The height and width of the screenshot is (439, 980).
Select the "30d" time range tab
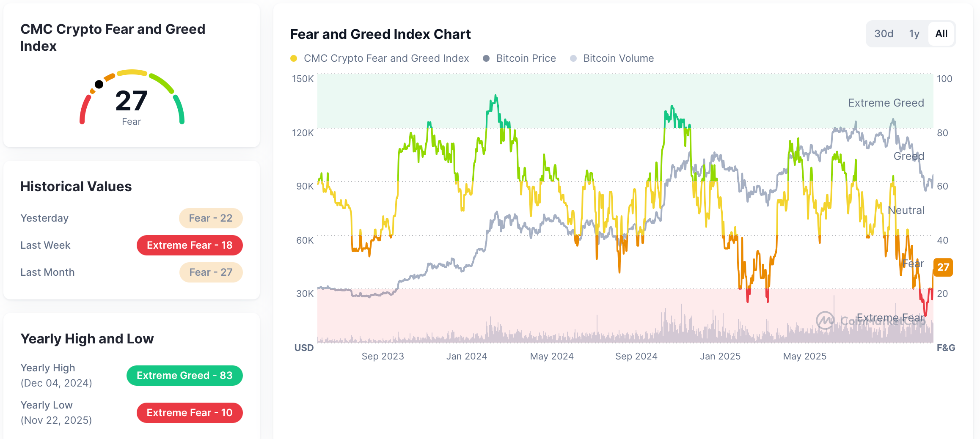pyautogui.click(x=884, y=33)
